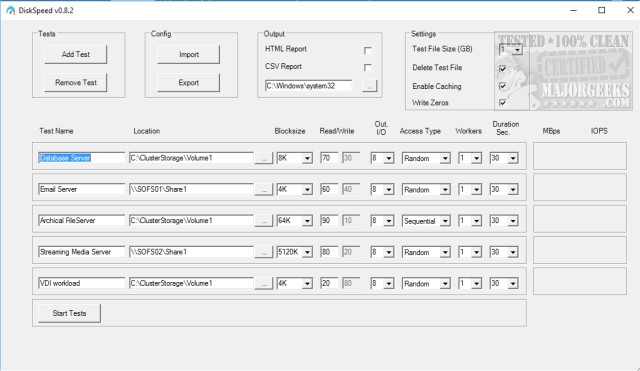Viewport: 640px width, 371px height.
Task: Open Access Type dropdown for Archical FileServer
Action: [x=445, y=221]
